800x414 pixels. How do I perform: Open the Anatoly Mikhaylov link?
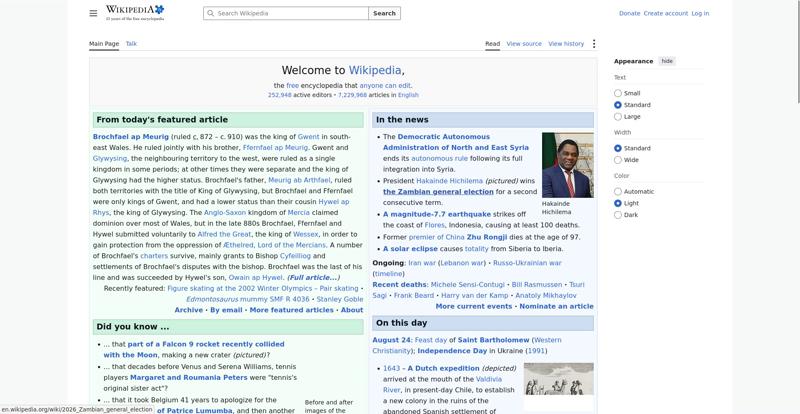546,296
